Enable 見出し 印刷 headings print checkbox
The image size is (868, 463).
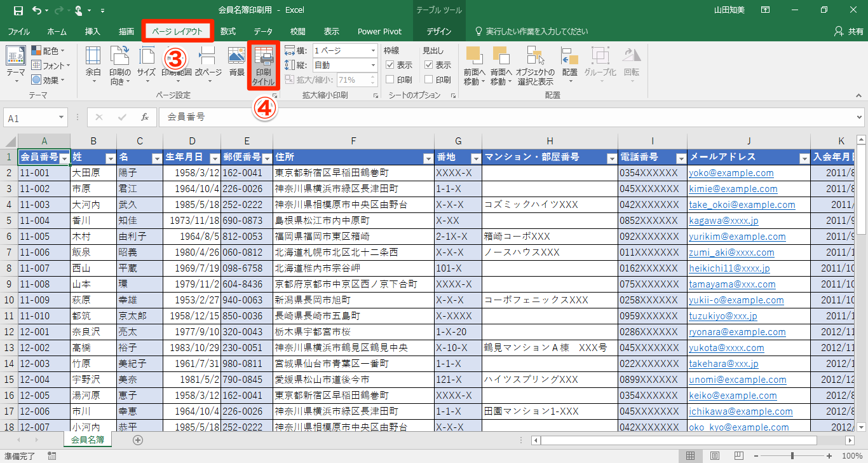point(429,79)
